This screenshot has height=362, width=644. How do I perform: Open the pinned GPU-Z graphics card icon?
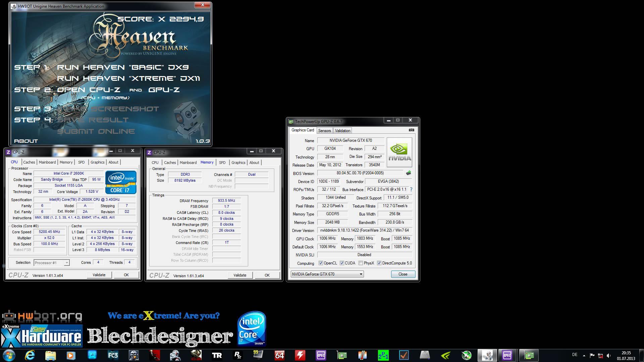(x=341, y=355)
